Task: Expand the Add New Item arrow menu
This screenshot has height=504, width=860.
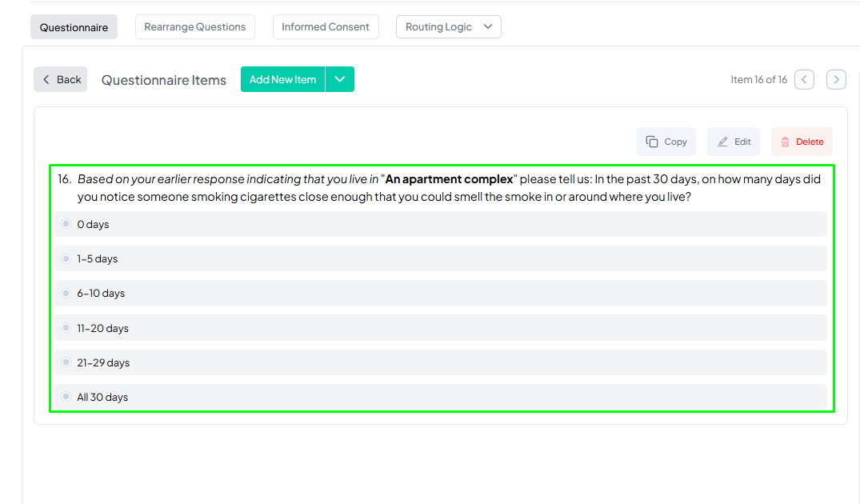Action: click(x=340, y=79)
